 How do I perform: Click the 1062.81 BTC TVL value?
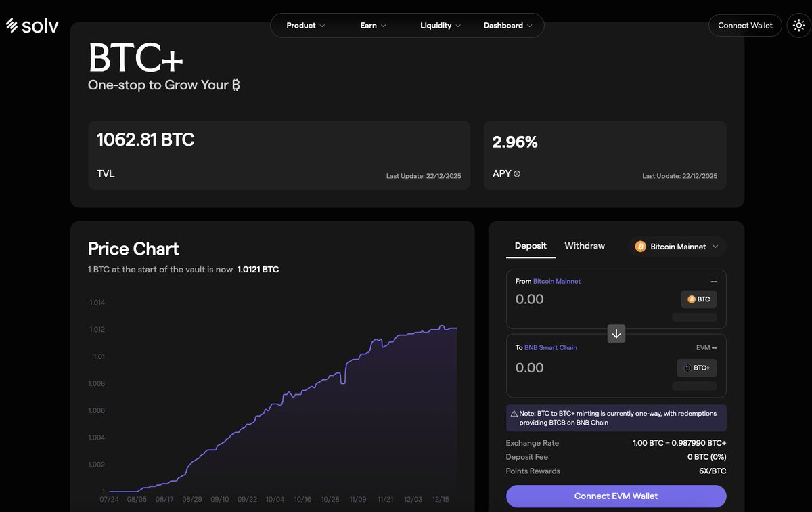pyautogui.click(x=145, y=140)
